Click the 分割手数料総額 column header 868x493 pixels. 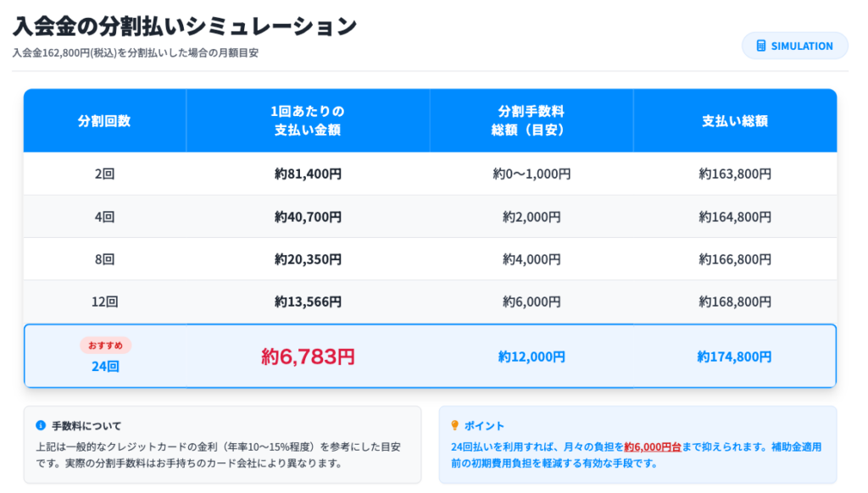tap(531, 120)
